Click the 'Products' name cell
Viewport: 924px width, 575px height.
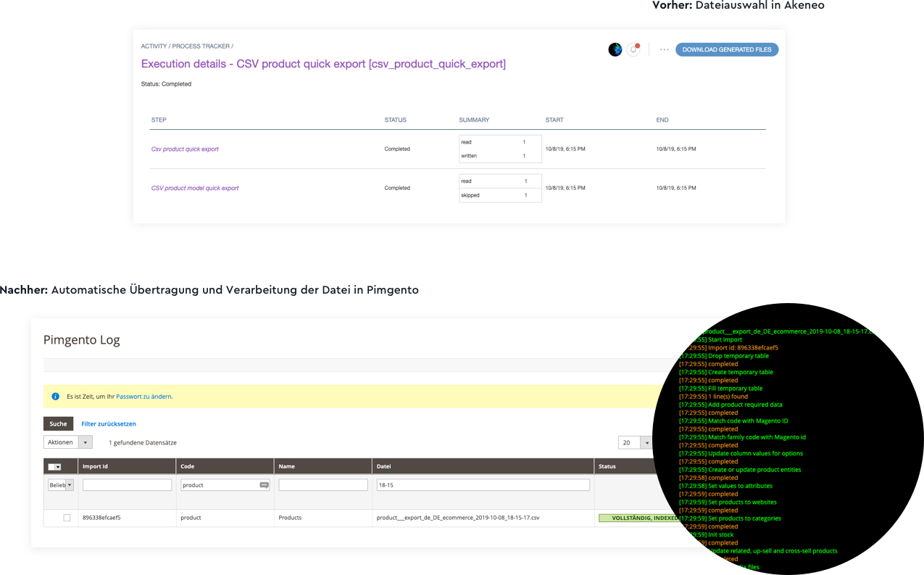click(x=290, y=518)
